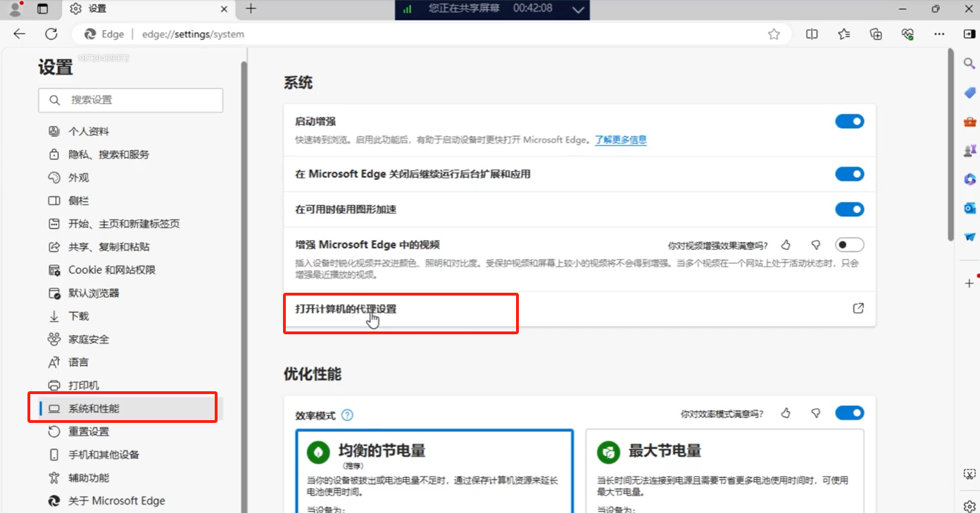
Task: Click 打开计算机的代理设置 row
Action: click(579, 309)
